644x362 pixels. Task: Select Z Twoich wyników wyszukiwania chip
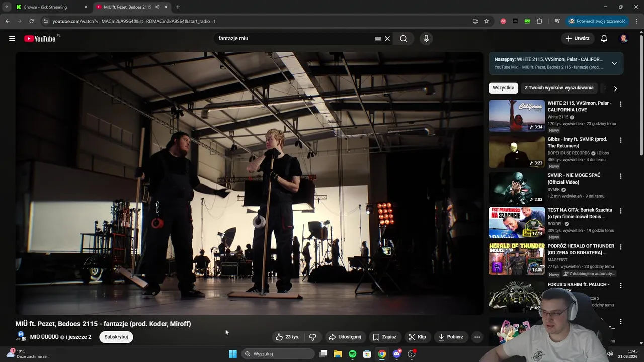pos(559,88)
